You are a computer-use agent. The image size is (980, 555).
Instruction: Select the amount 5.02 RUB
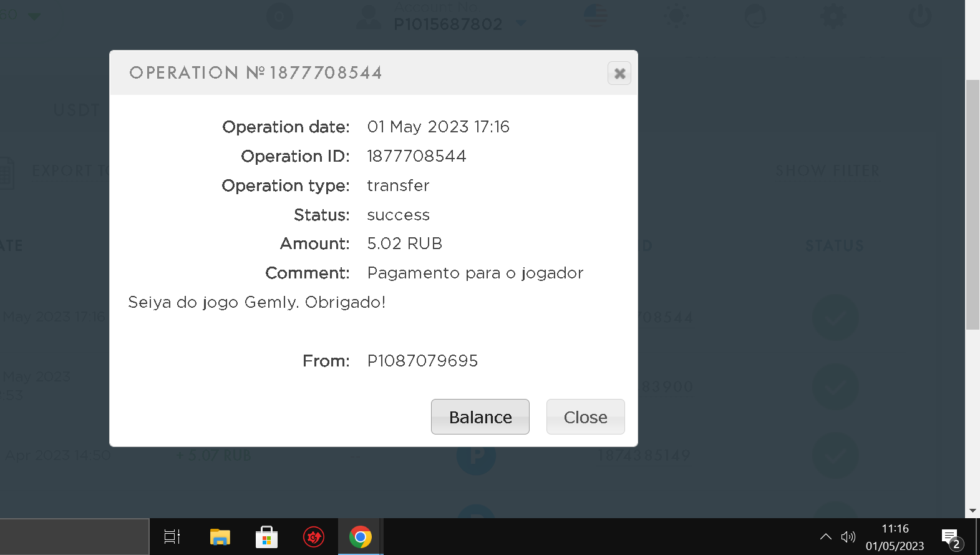coord(404,243)
